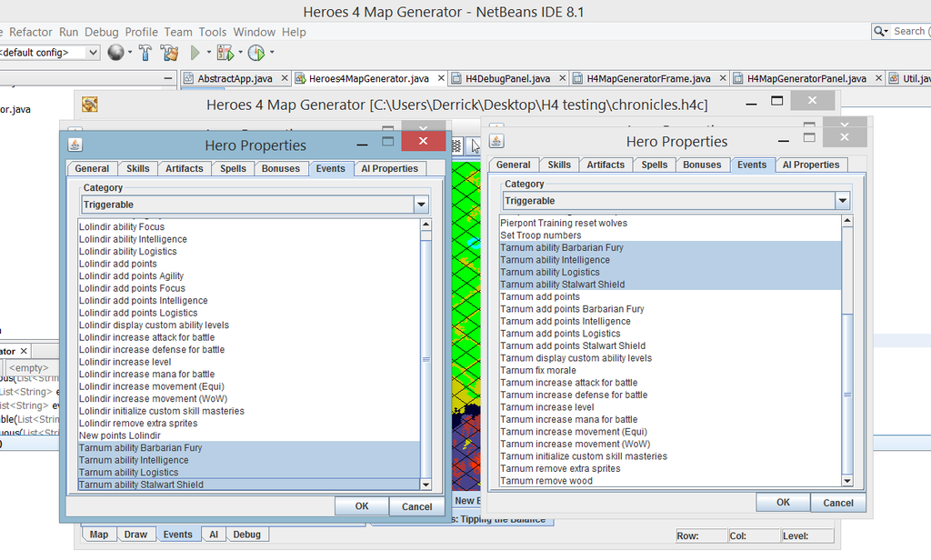Click the Heroes 4 Map Generator window icon
The width and height of the screenshot is (931, 560).
(x=90, y=105)
